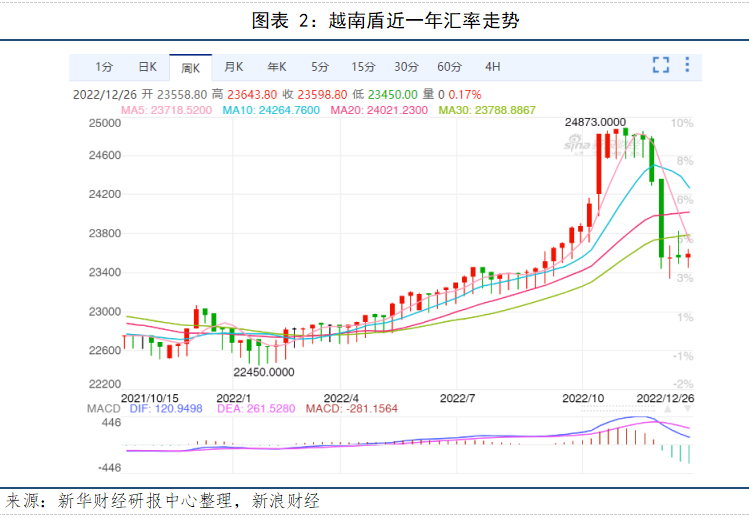Click the sina watermark logo on chart
749x517 pixels.
pyautogui.click(x=576, y=145)
